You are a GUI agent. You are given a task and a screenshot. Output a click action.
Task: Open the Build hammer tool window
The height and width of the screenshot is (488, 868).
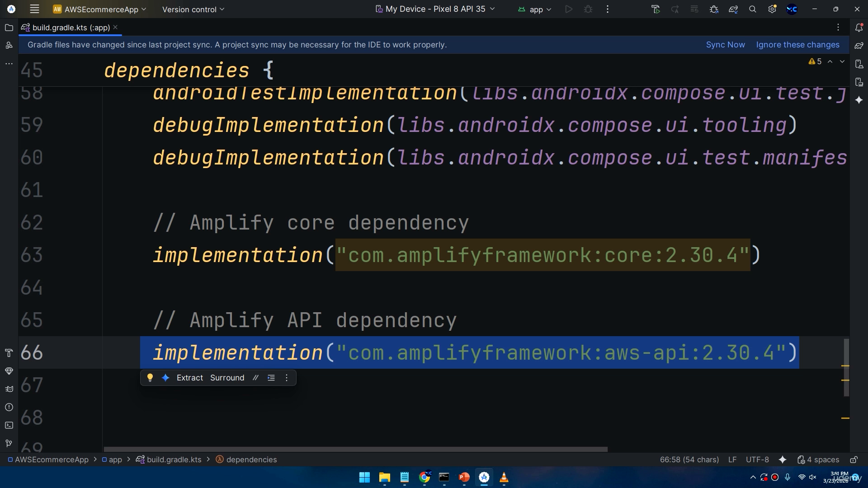coord(9,353)
